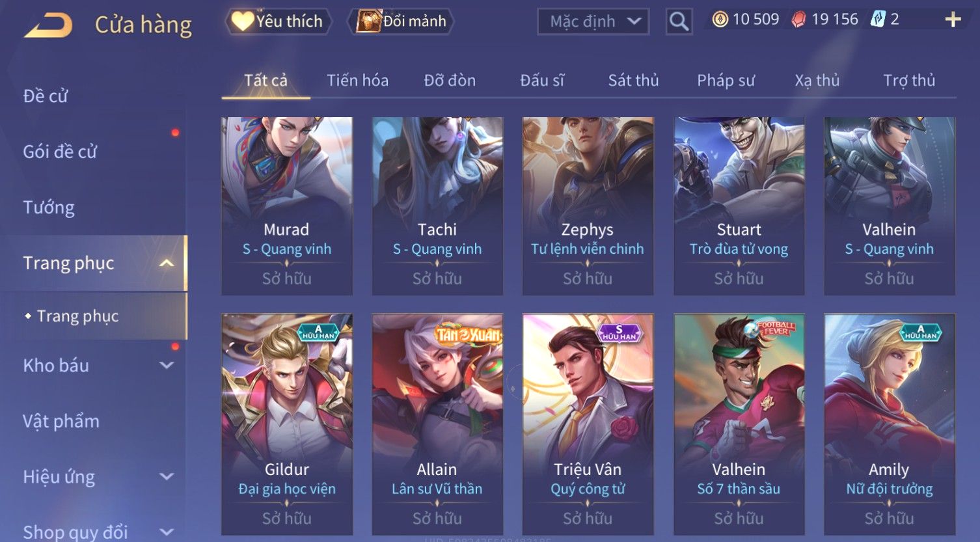The height and width of the screenshot is (542, 980).
Task: Collapse the Trang phục sidebar section
Action: coord(167,263)
